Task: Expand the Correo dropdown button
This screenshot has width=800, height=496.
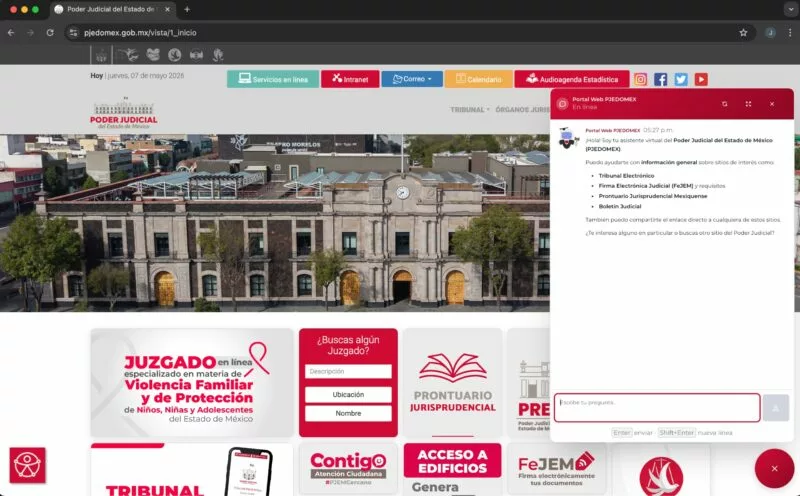Action: click(x=412, y=79)
